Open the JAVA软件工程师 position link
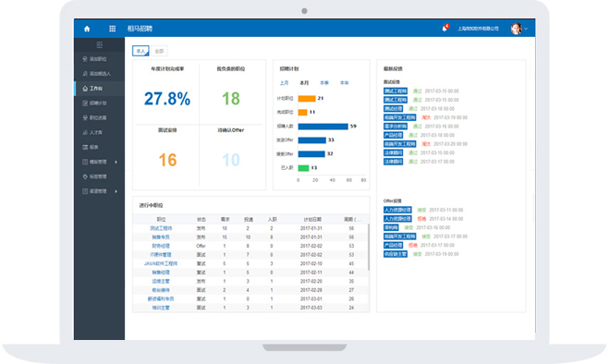Screen dimensions: 610x364 click(x=161, y=263)
